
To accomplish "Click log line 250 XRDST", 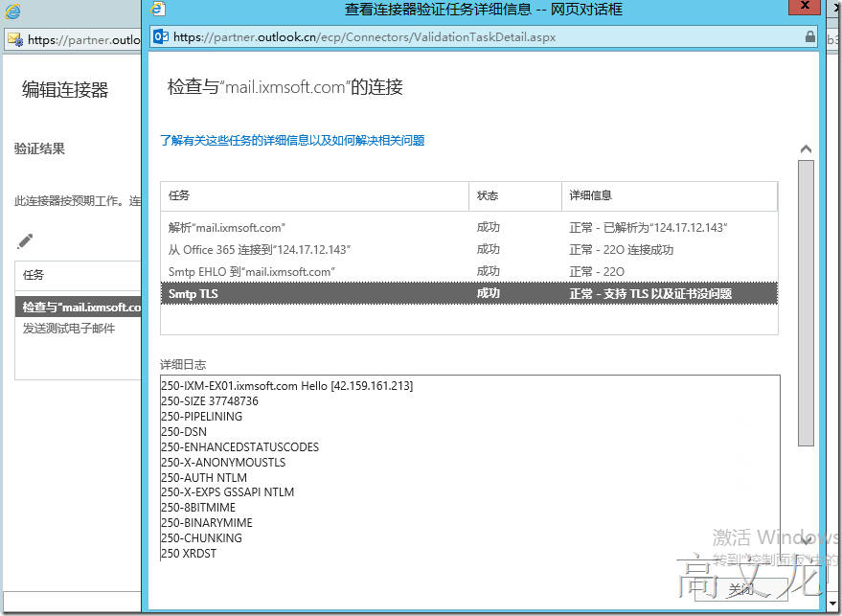I will pos(189,553).
